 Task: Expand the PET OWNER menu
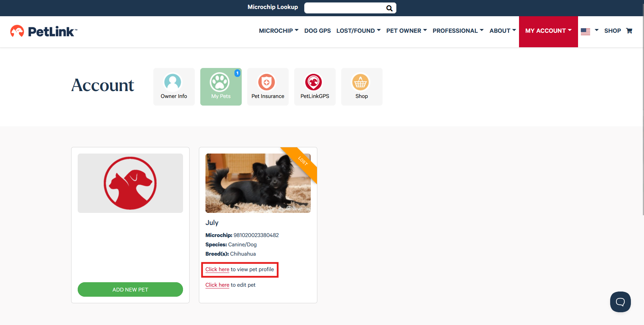click(x=406, y=31)
